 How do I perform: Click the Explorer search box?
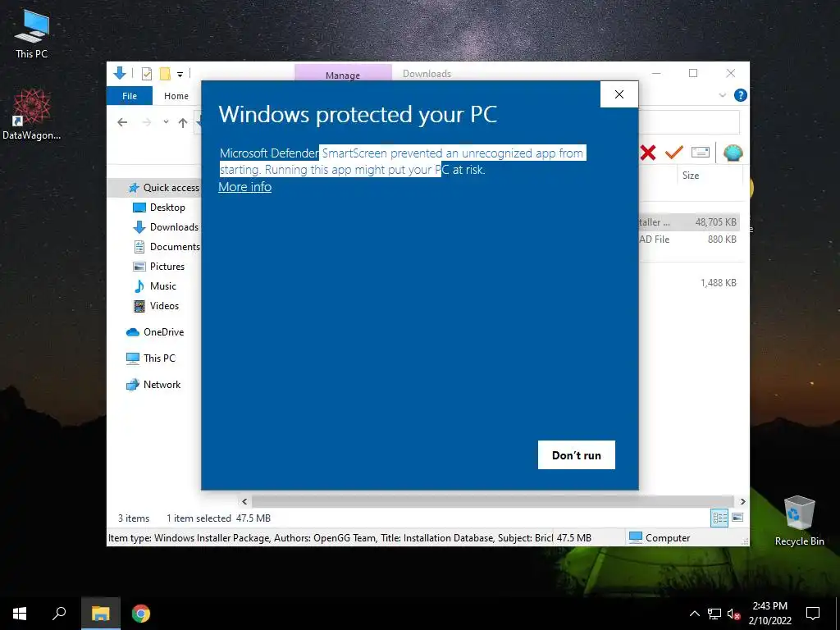(688, 123)
